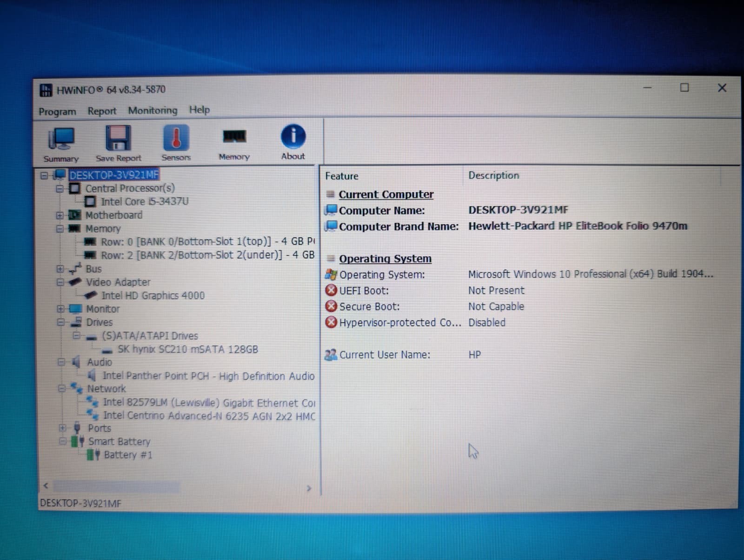This screenshot has width=744, height=560.
Task: Click the Drives node icon
Action: tap(76, 322)
